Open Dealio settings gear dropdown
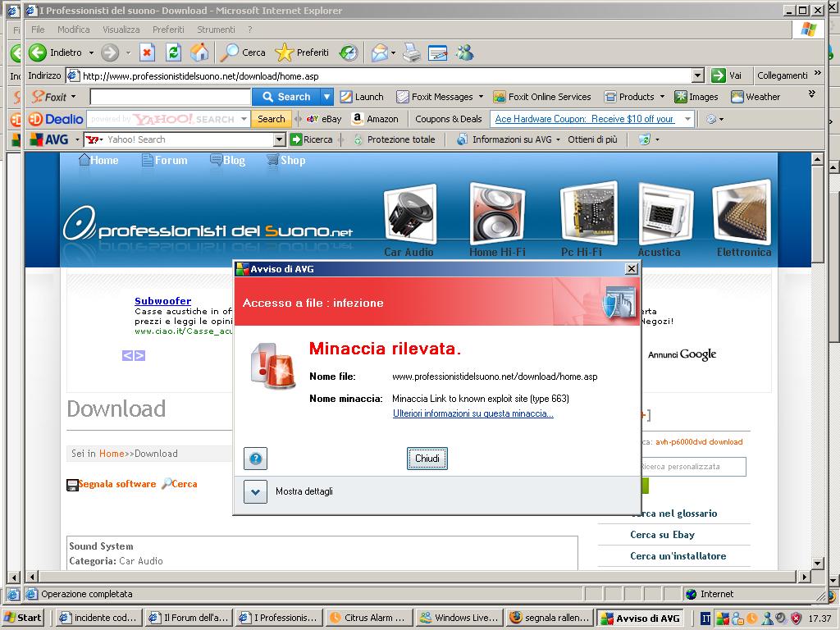Viewport: 840px width, 630px height. click(714, 119)
